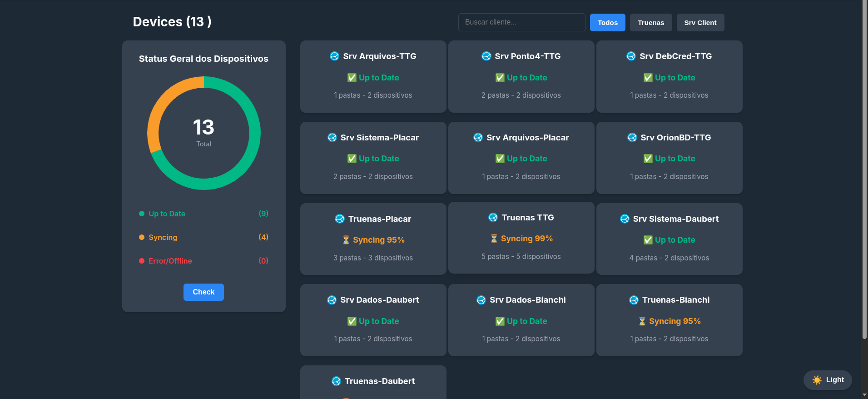Click the Syncthing icon beside Srv Arquivos-TTG

(x=334, y=56)
